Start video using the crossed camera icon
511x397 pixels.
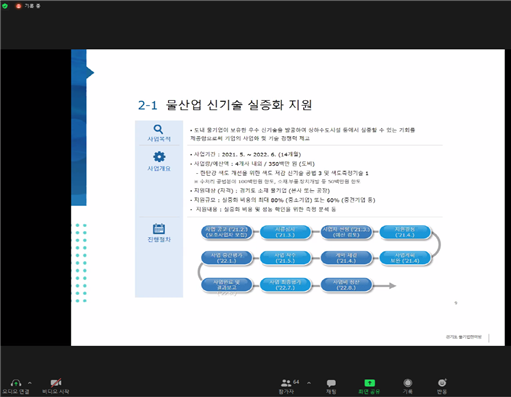coord(56,383)
